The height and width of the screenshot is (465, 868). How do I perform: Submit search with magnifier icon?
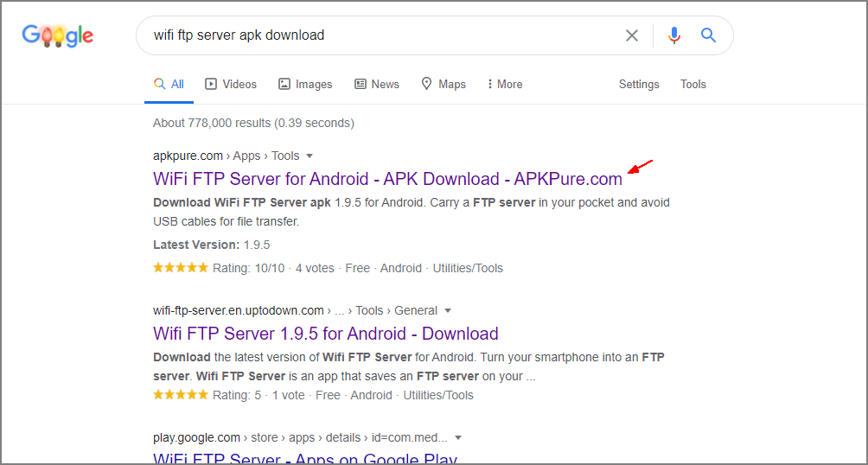point(709,35)
